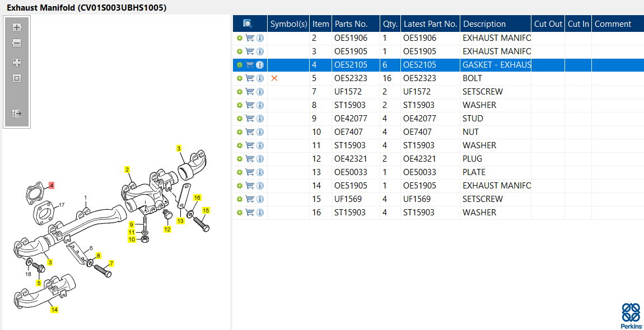Select callout 5 bolt on the diagram
The height and width of the screenshot is (330, 644).
39,283
